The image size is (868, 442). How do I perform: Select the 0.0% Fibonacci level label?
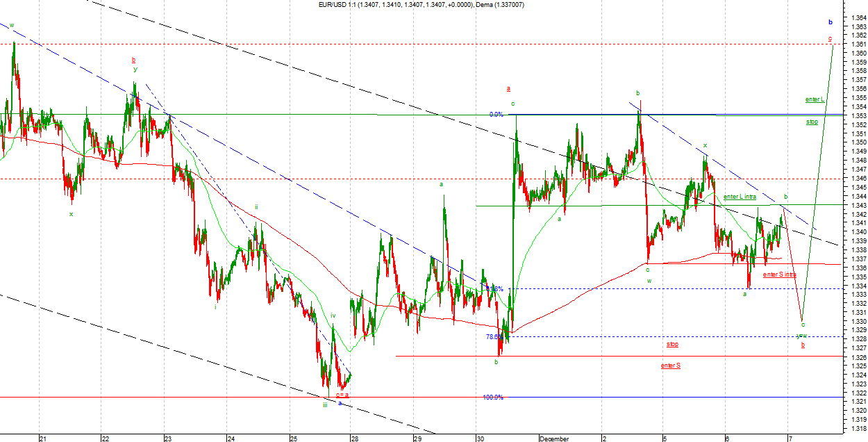496,115
